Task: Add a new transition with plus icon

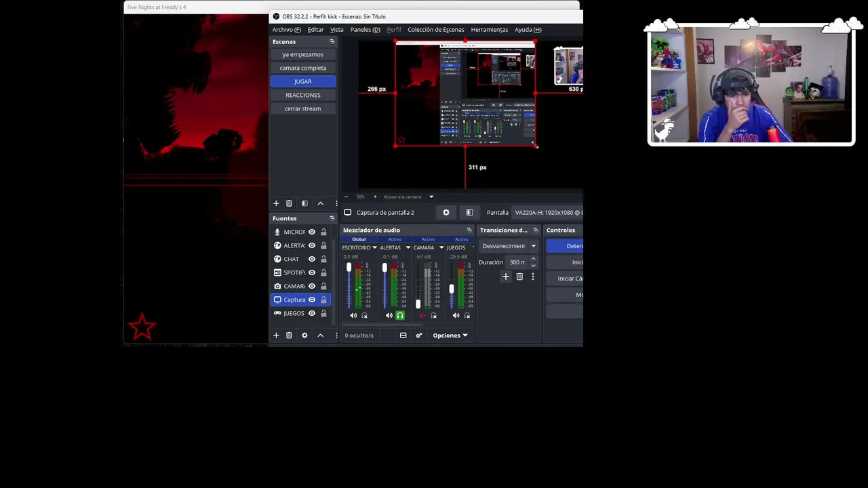Action: (x=505, y=277)
